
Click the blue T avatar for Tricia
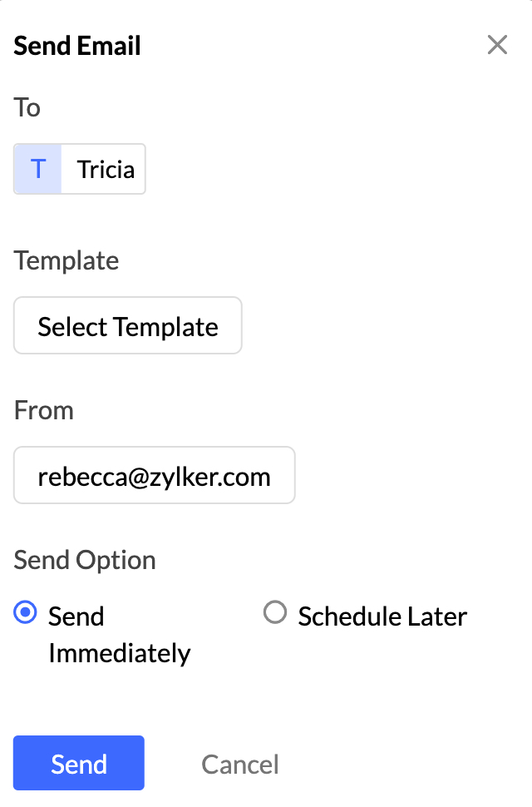(38, 169)
